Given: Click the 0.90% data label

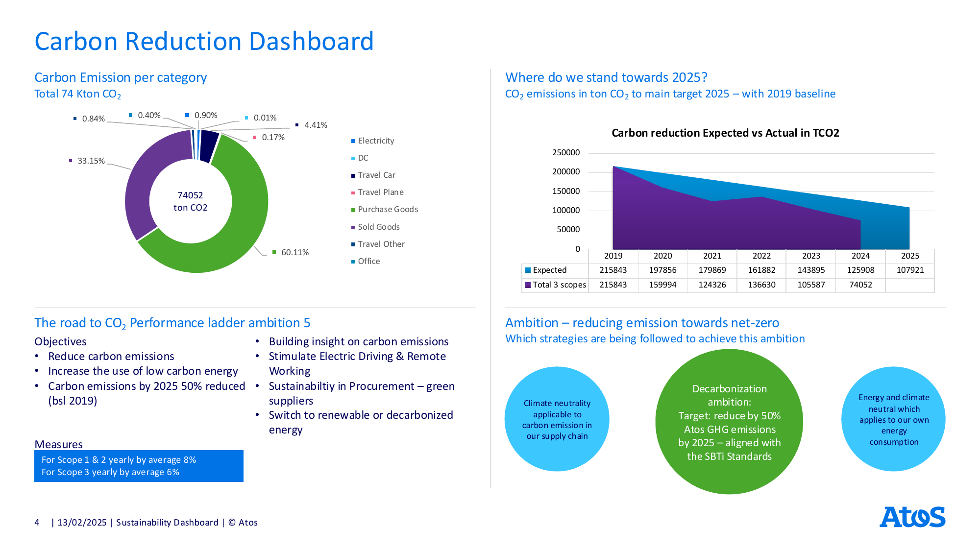Looking at the screenshot, I should pos(206,115).
